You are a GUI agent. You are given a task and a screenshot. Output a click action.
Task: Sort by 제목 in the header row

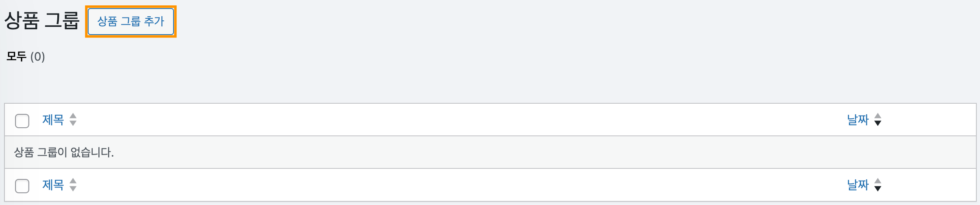53,120
